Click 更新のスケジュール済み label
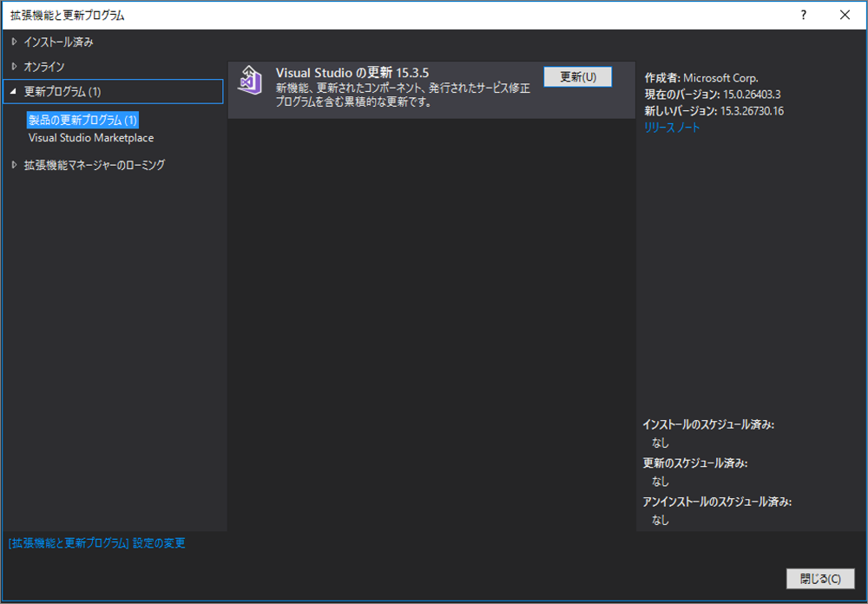 tap(694, 463)
